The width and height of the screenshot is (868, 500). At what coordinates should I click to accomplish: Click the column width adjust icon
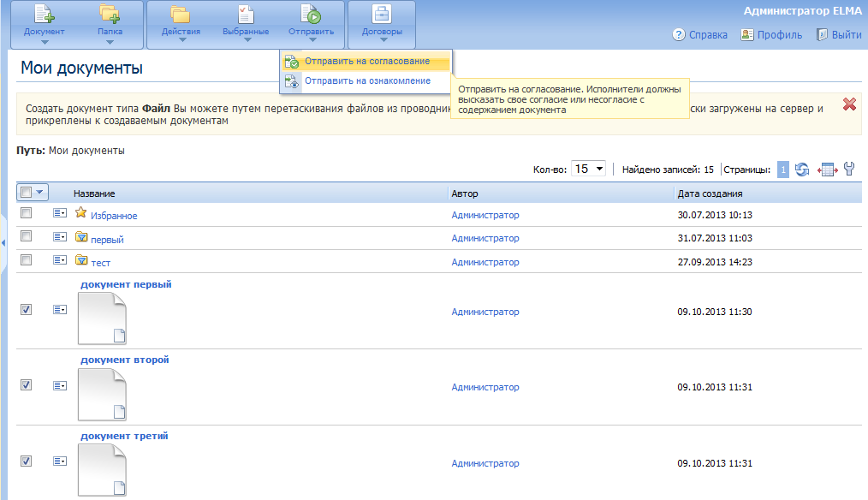[x=826, y=170]
